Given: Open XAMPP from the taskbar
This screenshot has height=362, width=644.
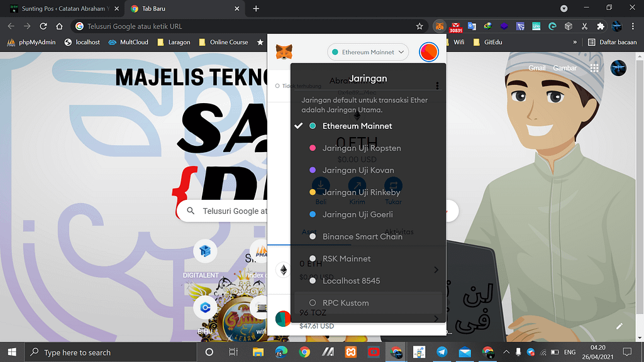Looking at the screenshot, I should pyautogui.click(x=350, y=352).
